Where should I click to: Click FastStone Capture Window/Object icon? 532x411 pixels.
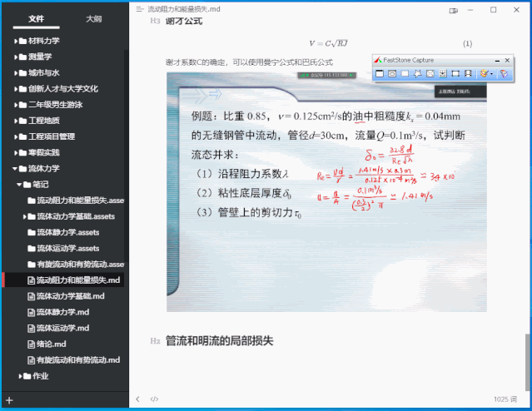tap(392, 73)
